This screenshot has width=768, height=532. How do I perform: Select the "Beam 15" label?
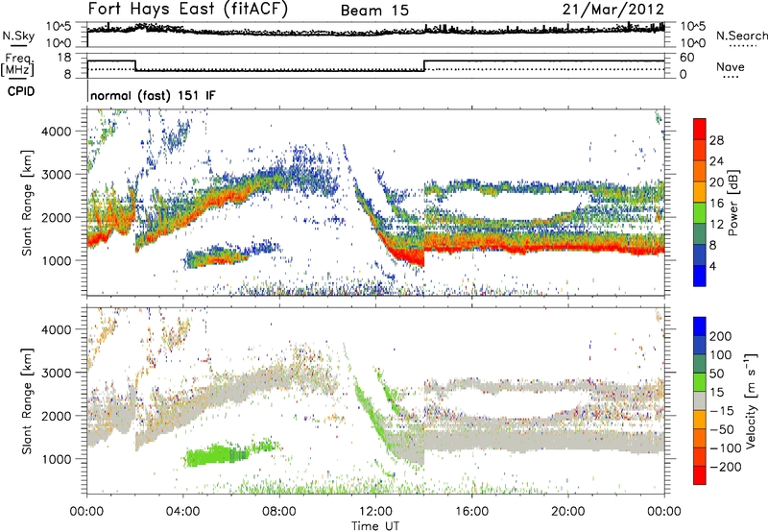374,11
